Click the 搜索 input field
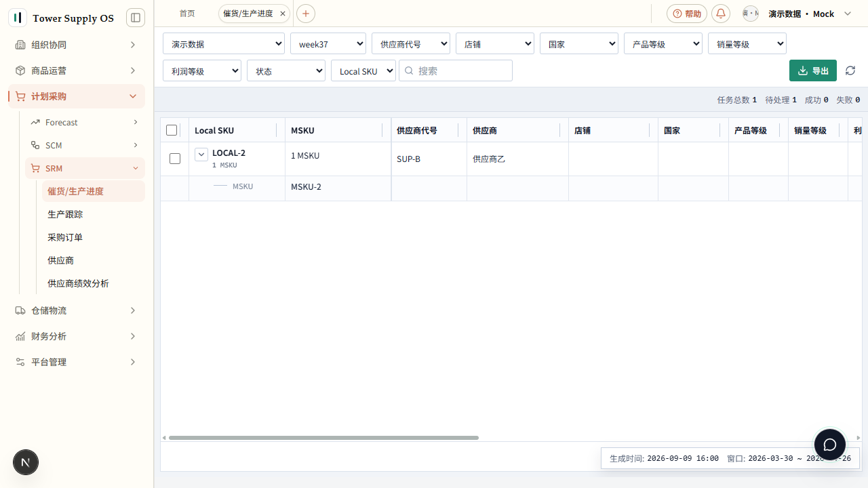This screenshot has width=868, height=488. tap(456, 70)
